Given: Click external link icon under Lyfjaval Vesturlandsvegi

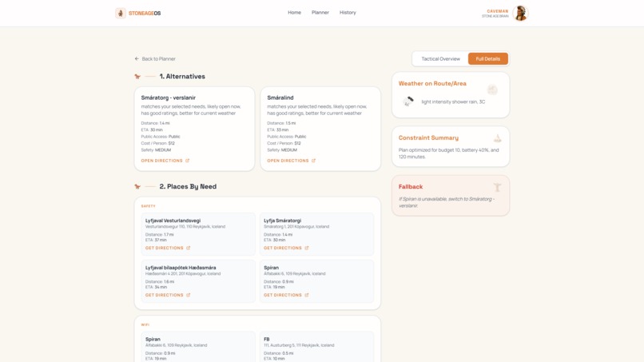Looking at the screenshot, I should point(188,248).
